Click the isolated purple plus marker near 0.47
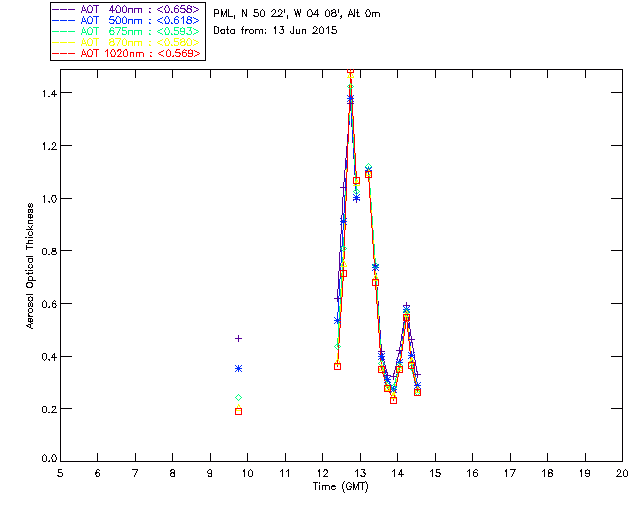Screen dimensions: 640x512 239,338
